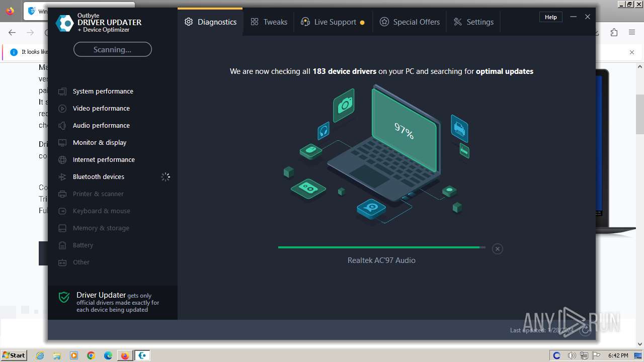Open Chrome from taskbar
This screenshot has width=644, height=362.
91,355
